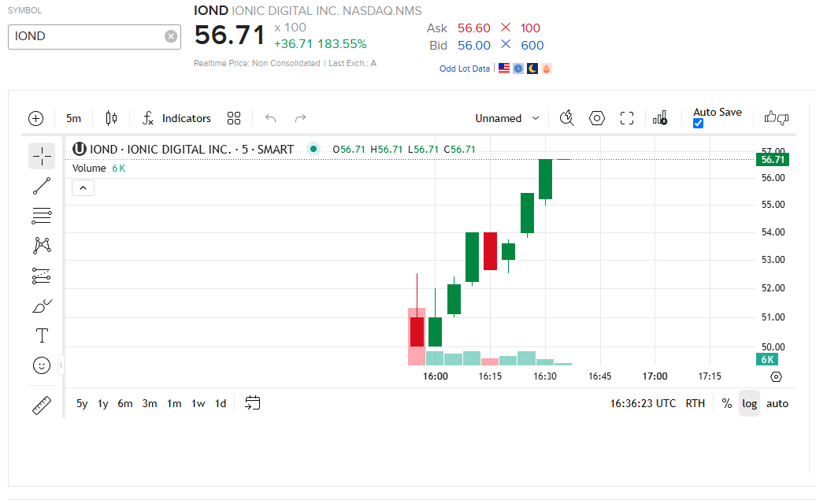Click the flame hot stock icon

click(x=547, y=69)
